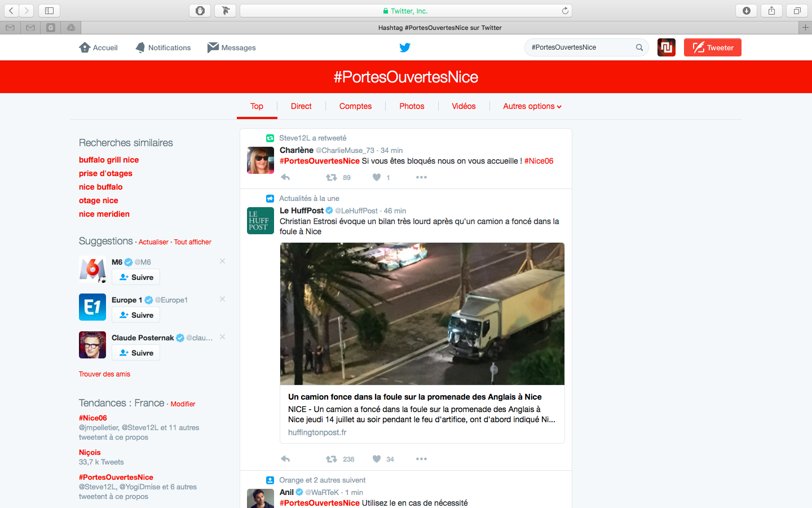Click the Twitter bird logo
812x508 pixels.
click(405, 47)
